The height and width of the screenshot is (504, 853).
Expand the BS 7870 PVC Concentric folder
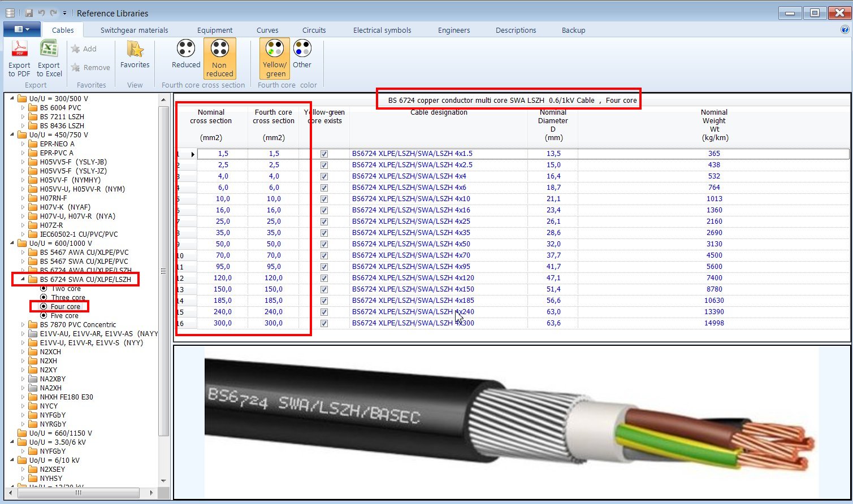point(24,324)
